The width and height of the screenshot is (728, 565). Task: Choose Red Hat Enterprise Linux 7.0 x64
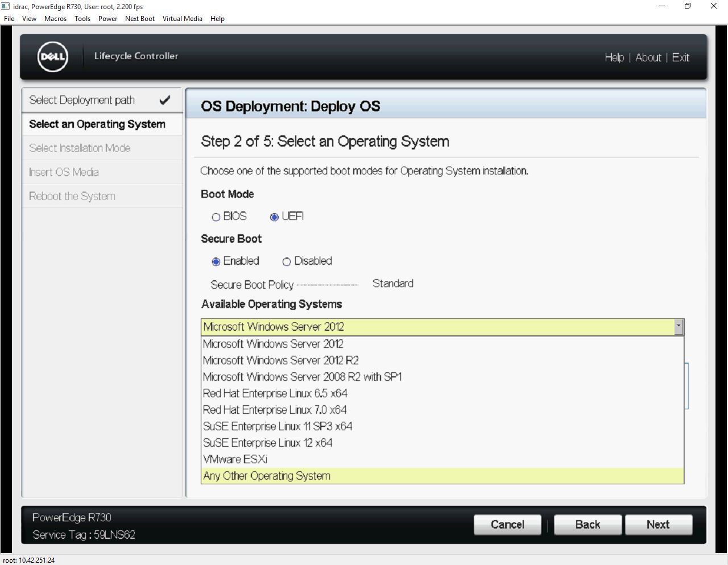tap(442, 410)
